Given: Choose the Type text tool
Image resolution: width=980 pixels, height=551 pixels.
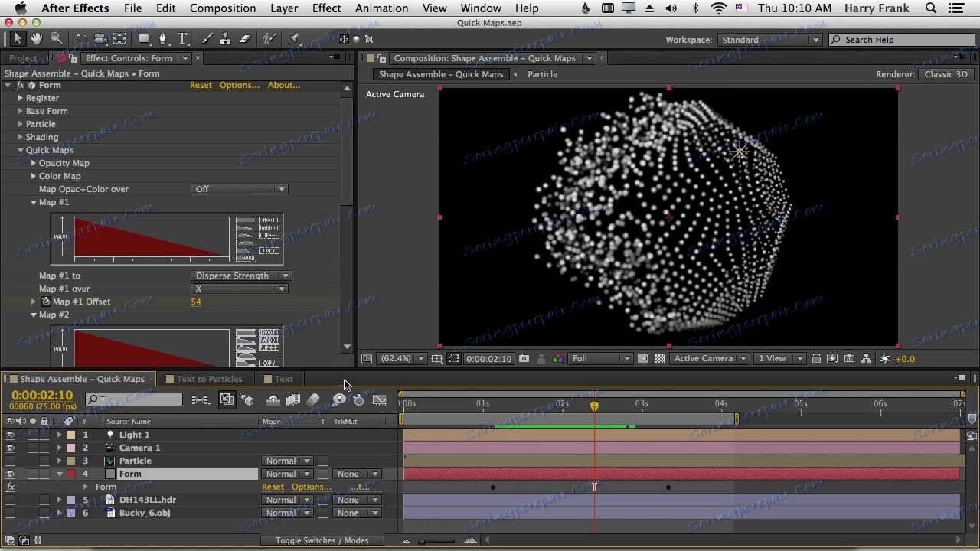Looking at the screenshot, I should (x=182, y=38).
